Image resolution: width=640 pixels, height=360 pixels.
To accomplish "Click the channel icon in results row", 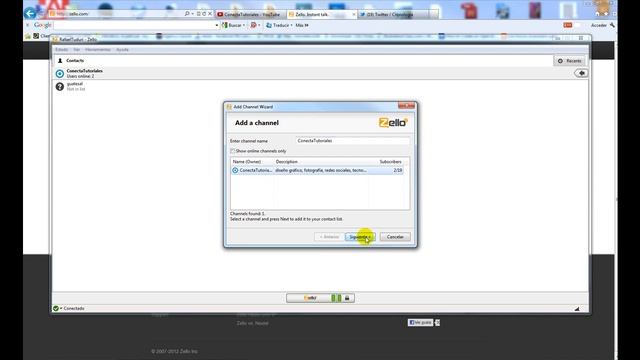I will (x=235, y=170).
